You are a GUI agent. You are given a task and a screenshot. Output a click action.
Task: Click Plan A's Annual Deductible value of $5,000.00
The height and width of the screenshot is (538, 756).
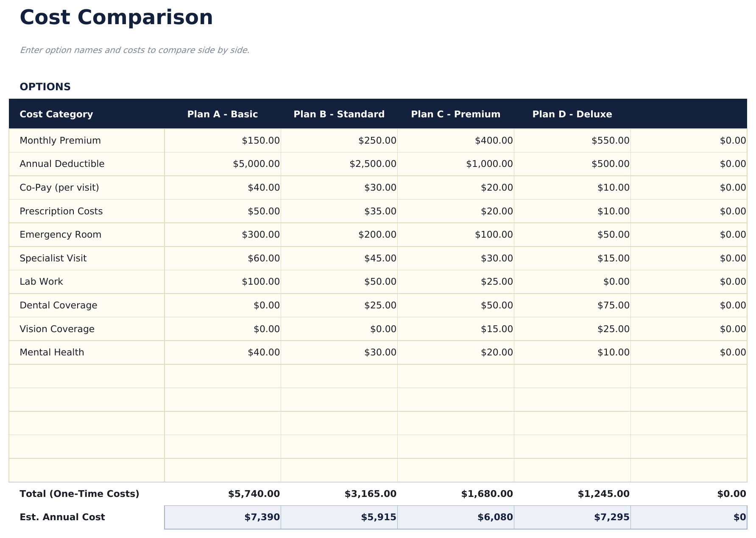(x=256, y=164)
